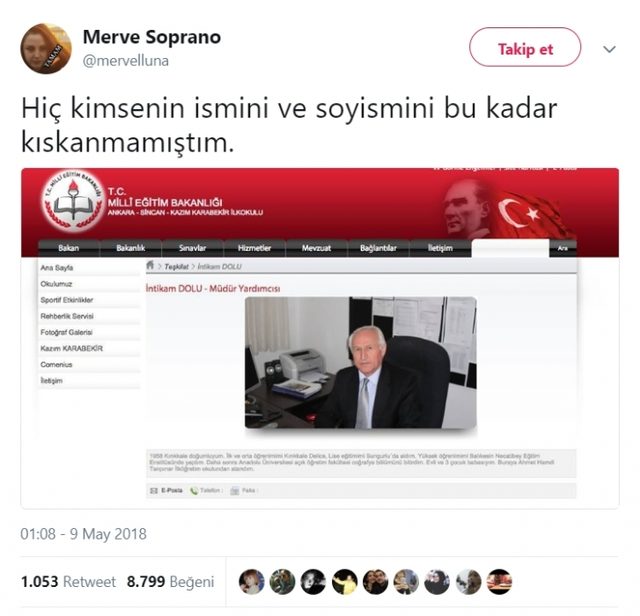The image size is (640, 616).
Task: Click the white search field in navigation bar
Action: (x=510, y=248)
